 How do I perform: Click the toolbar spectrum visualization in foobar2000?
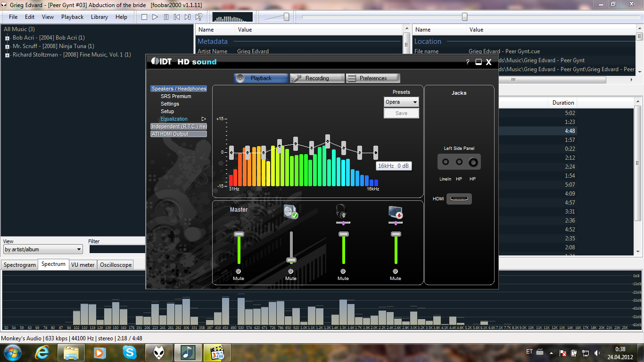pos(232,17)
